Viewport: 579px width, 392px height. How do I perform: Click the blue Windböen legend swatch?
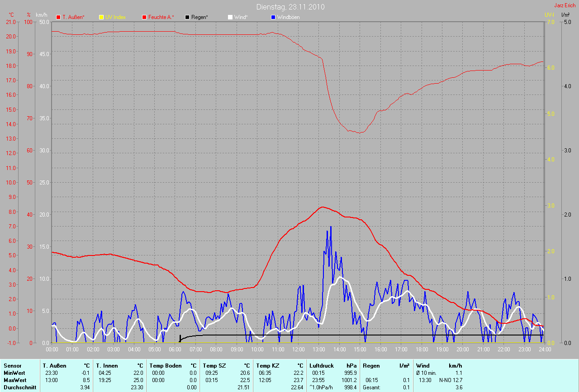(x=273, y=17)
